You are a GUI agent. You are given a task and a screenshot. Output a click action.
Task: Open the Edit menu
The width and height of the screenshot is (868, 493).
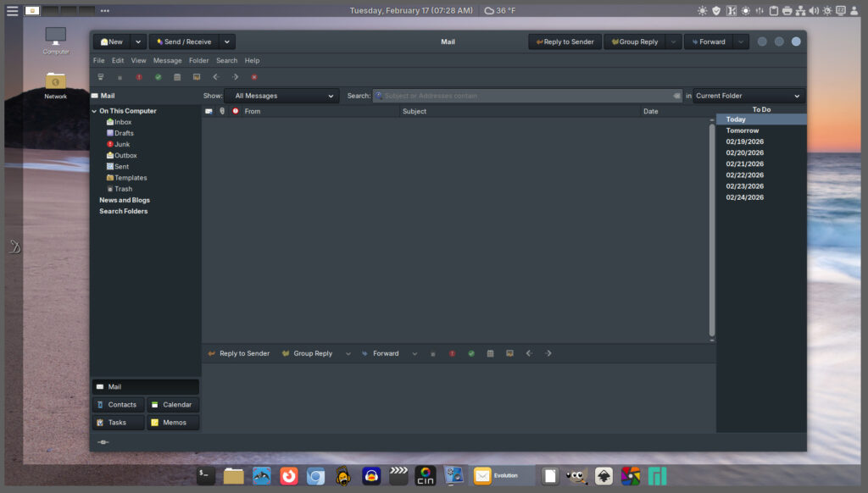(x=117, y=60)
